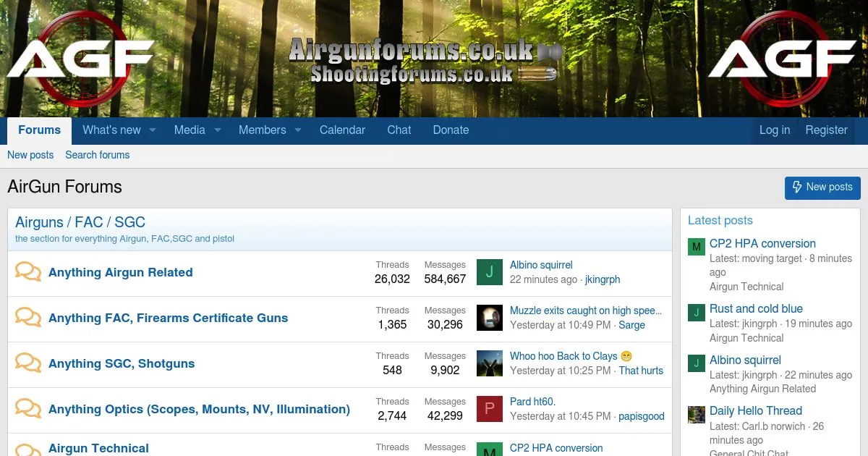Open the P avatar beside Pard ht60
868x456 pixels.
pyautogui.click(x=490, y=409)
